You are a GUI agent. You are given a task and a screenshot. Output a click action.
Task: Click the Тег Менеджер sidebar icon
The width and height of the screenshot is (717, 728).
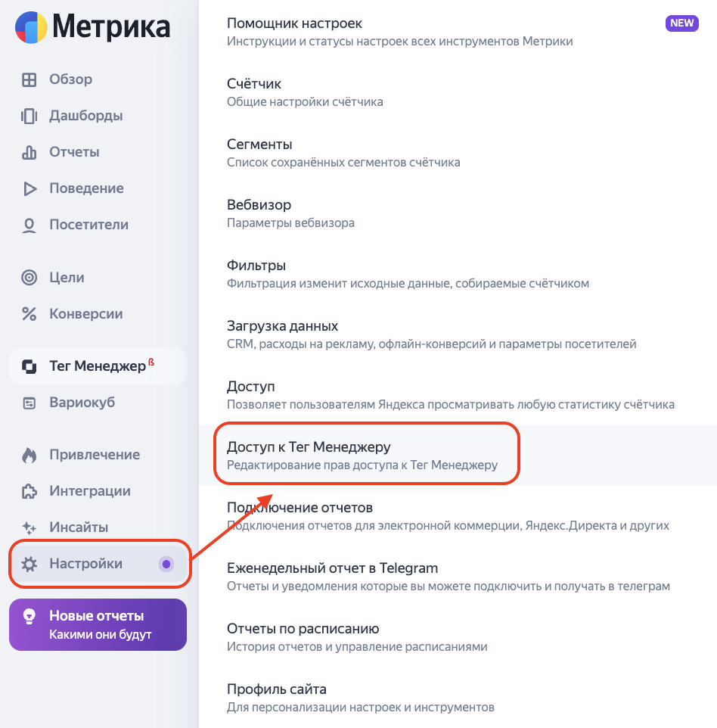[29, 367]
